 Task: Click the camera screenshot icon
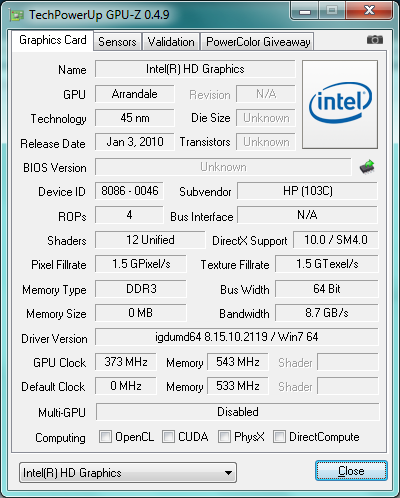pos(375,40)
